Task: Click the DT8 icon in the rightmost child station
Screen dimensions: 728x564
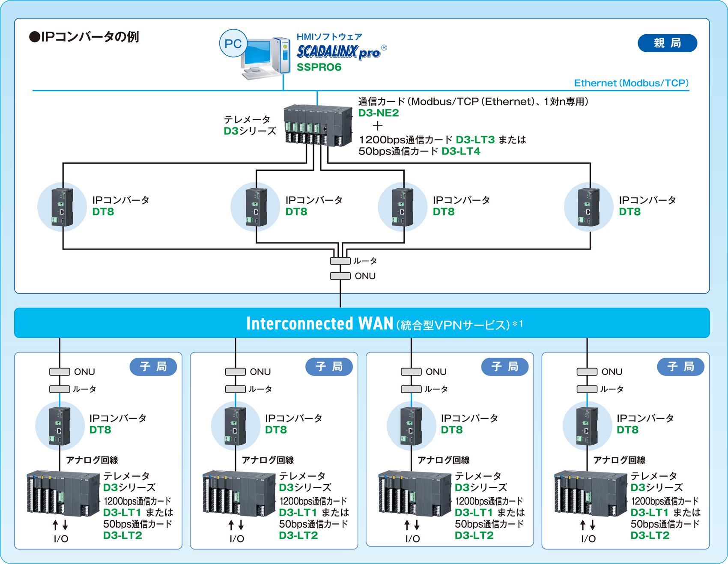Action: (587, 426)
